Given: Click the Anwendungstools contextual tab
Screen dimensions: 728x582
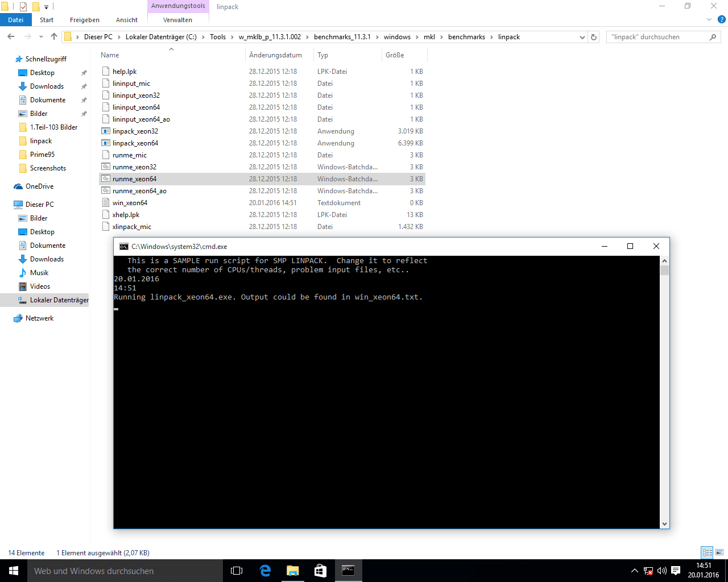Looking at the screenshot, I should 178,6.
